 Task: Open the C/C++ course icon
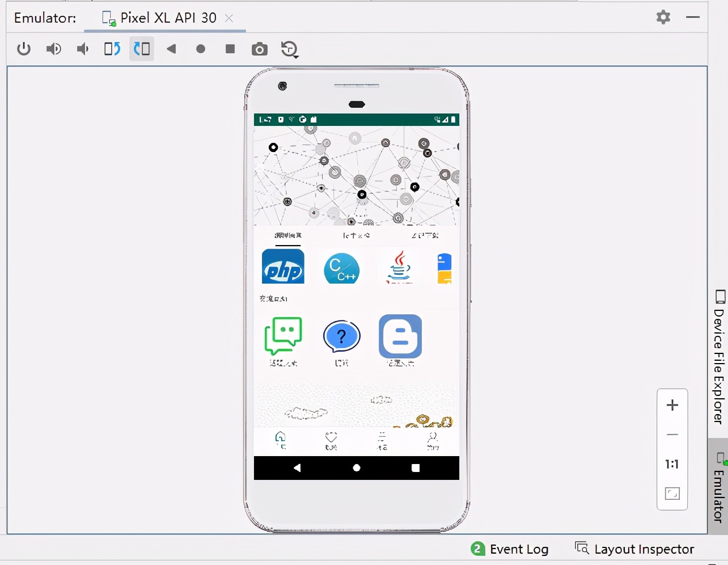click(341, 267)
